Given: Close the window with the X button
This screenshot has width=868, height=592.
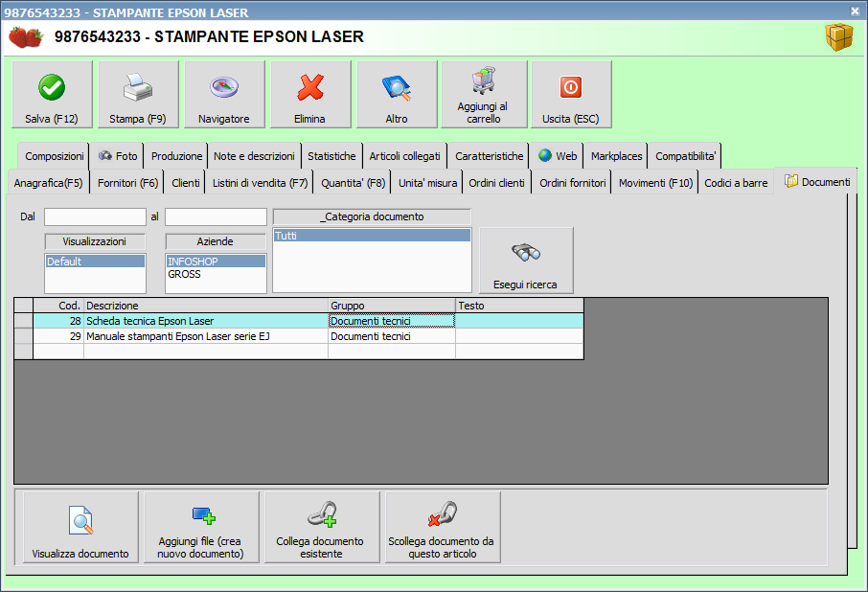Looking at the screenshot, I should coord(855,11).
